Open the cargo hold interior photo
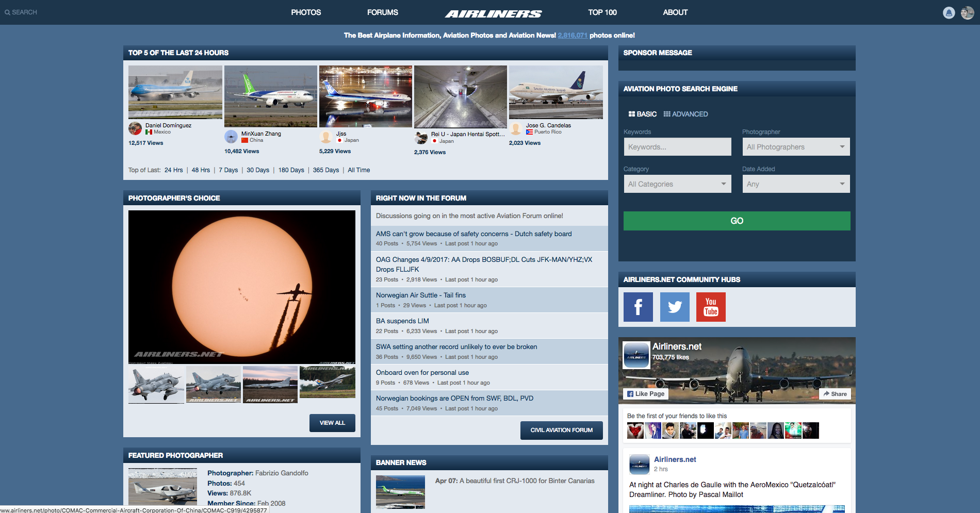The width and height of the screenshot is (980, 513). point(461,97)
